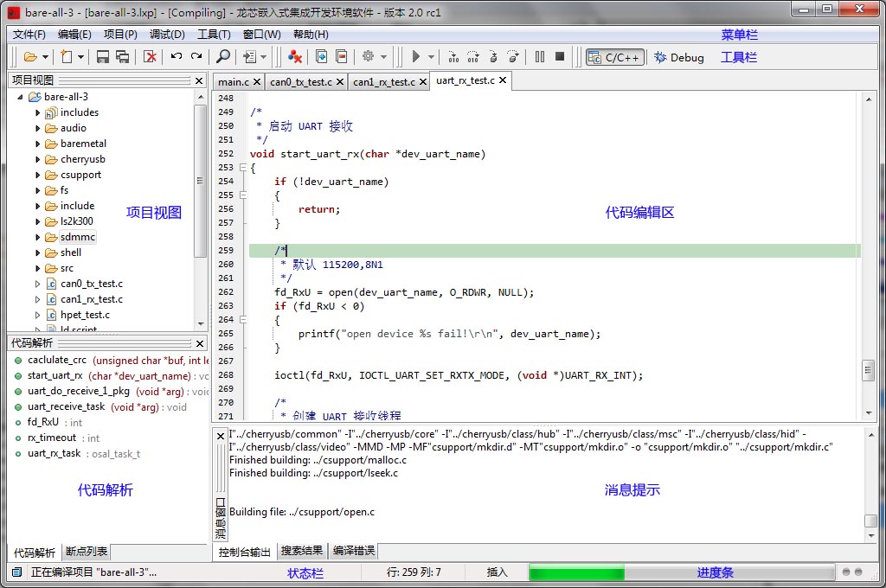Collapse the bare-all-3 project tree node
This screenshot has width=886, height=588.
(21, 97)
